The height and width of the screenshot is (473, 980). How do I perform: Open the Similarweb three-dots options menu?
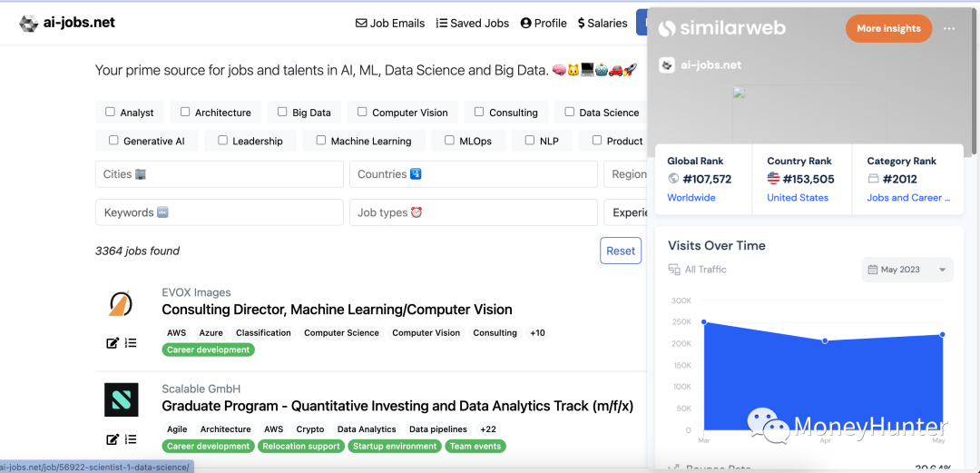point(949,28)
